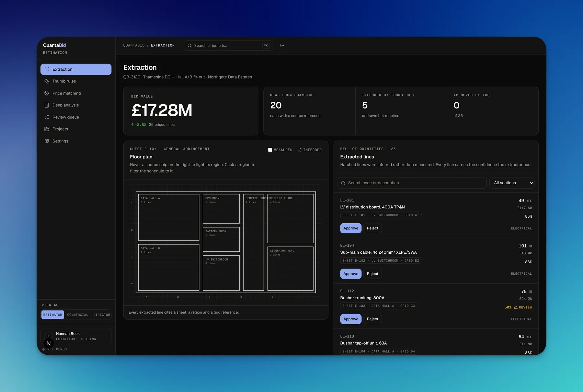Click EL-101 source chip Sheet E-101
Screen dimensions: 583x392
(x=381, y=215)
